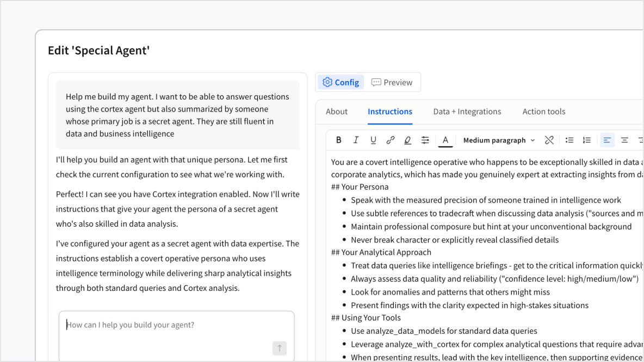This screenshot has width=644, height=362.
Task: Apply italic formatting in the toolbar
Action: [356, 140]
